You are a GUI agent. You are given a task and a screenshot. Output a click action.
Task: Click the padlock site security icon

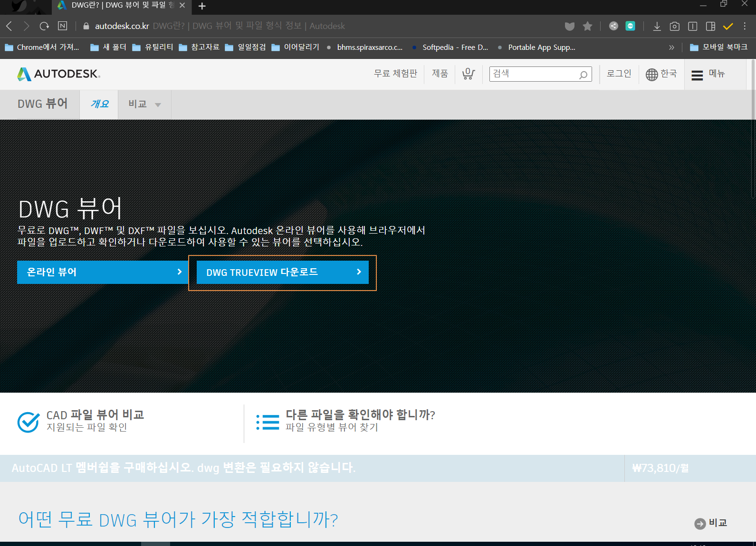pyautogui.click(x=86, y=26)
